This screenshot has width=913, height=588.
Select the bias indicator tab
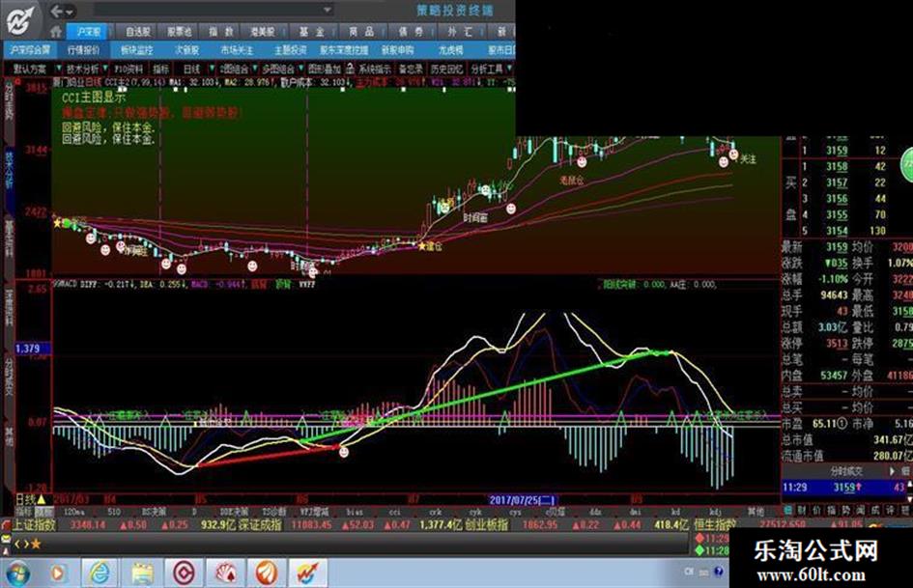click(x=354, y=511)
